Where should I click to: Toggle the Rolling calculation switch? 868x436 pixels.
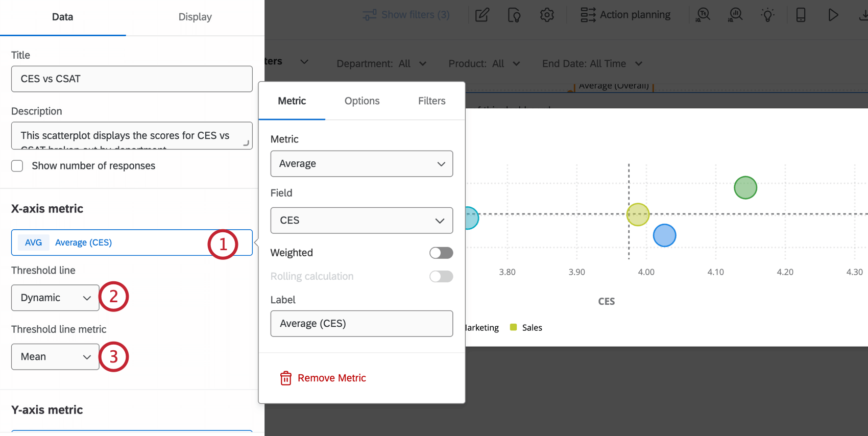(441, 276)
